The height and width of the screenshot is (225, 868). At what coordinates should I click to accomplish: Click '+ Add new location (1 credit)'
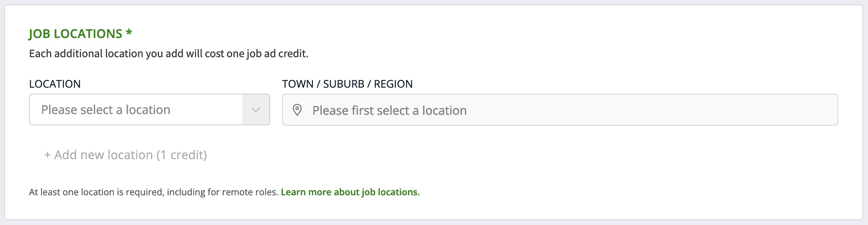coord(125,155)
